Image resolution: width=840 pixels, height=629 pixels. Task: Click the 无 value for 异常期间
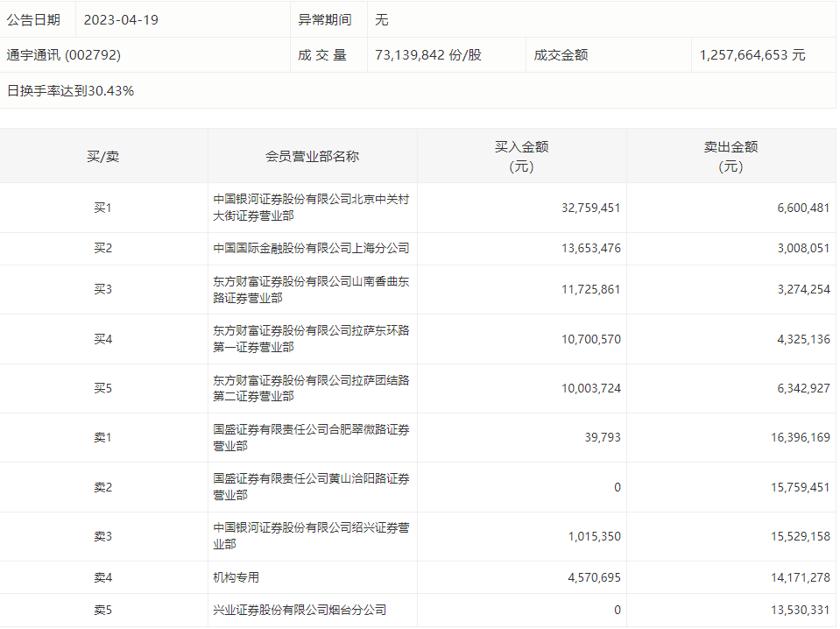[381, 20]
